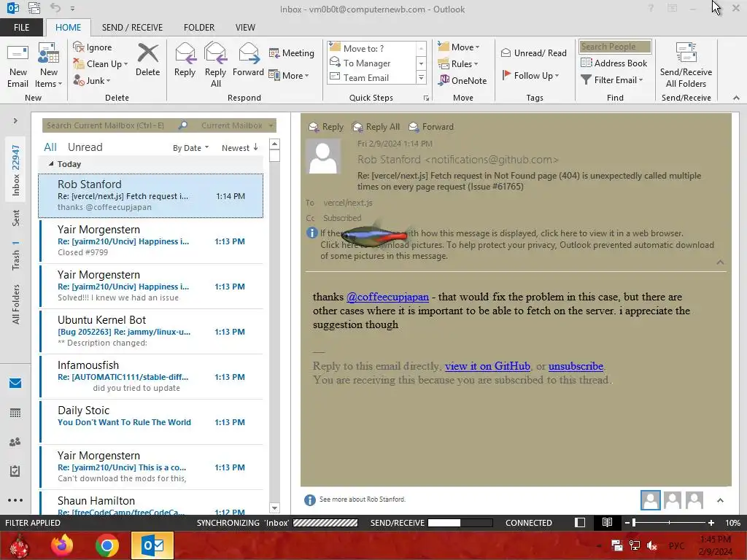Open Ubuntu Kernel Bot message
This screenshot has height=560, width=747.
coord(151,331)
